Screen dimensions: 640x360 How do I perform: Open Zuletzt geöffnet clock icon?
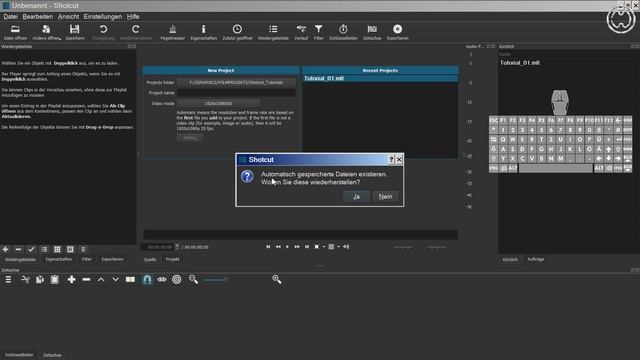pyautogui.click(x=237, y=32)
